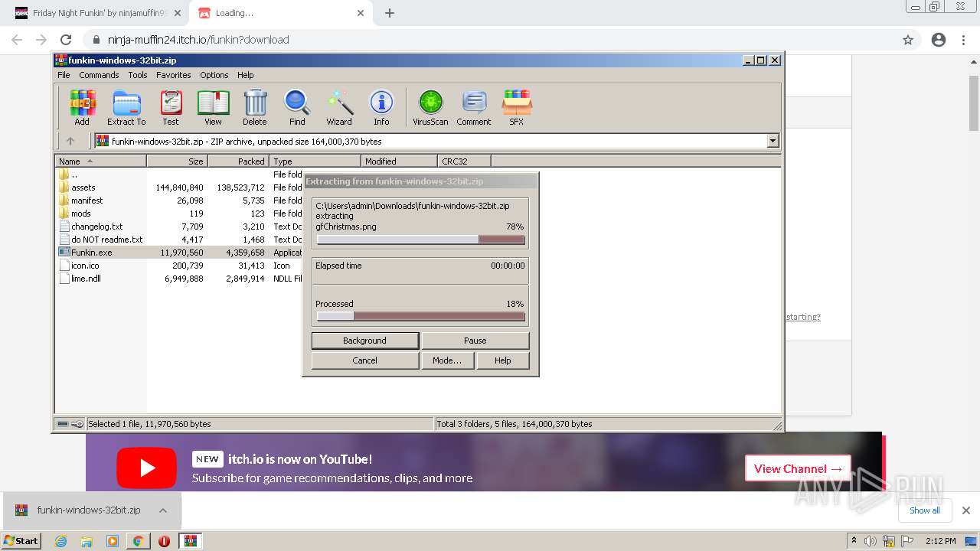Select lime.ndll file
The height and width of the screenshot is (551, 980).
86,279
